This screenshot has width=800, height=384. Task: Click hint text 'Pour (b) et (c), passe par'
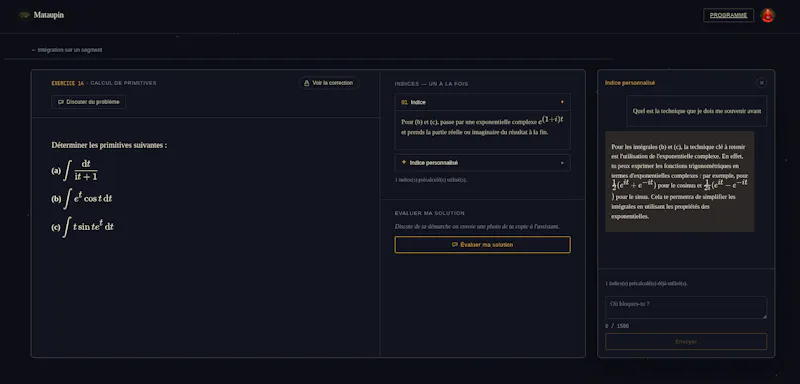(x=482, y=126)
